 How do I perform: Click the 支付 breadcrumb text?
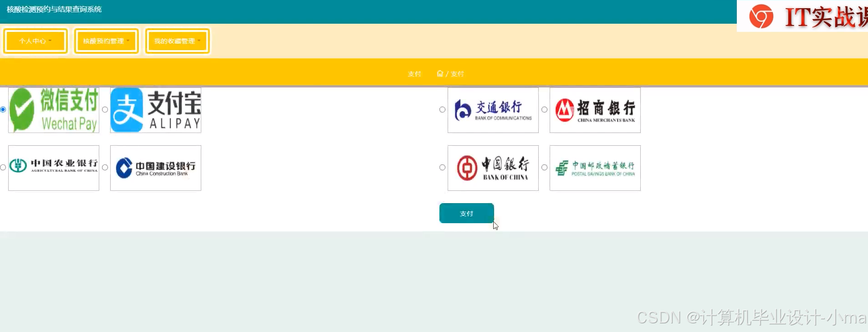tap(457, 74)
